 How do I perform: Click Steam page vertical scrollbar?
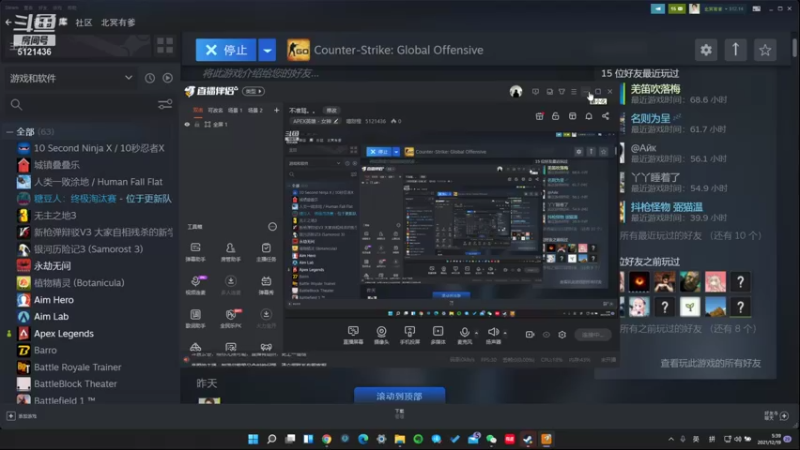pos(794,48)
